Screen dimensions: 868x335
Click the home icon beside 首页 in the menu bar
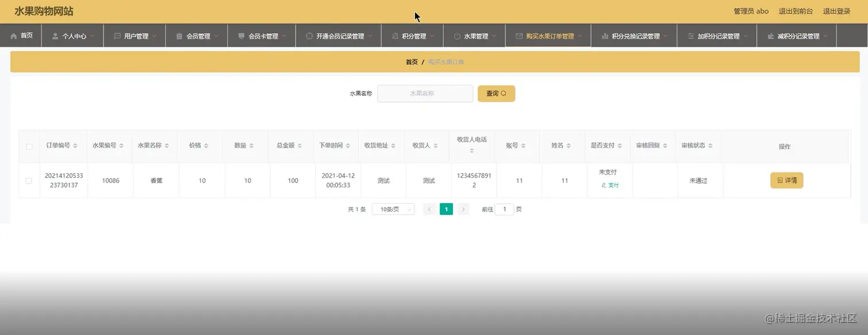click(13, 36)
